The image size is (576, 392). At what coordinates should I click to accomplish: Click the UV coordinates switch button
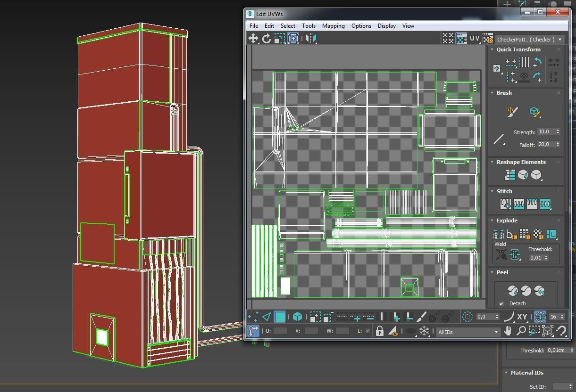point(475,39)
